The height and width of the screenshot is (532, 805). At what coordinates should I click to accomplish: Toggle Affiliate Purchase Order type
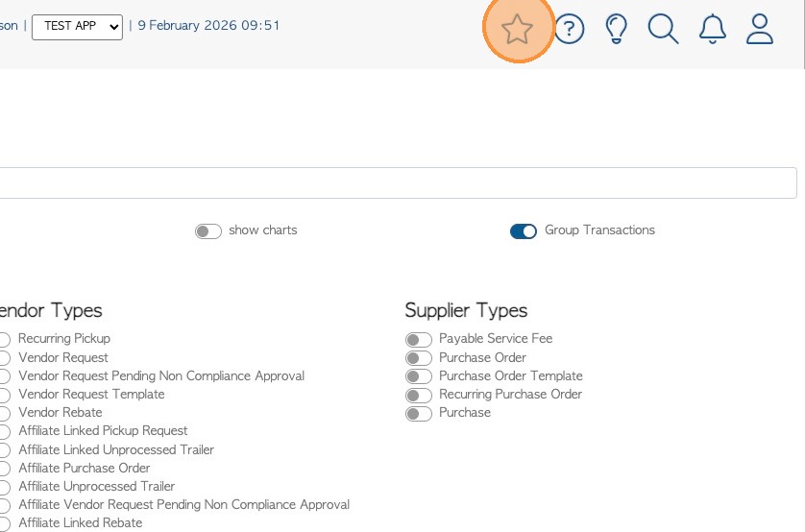point(4,469)
